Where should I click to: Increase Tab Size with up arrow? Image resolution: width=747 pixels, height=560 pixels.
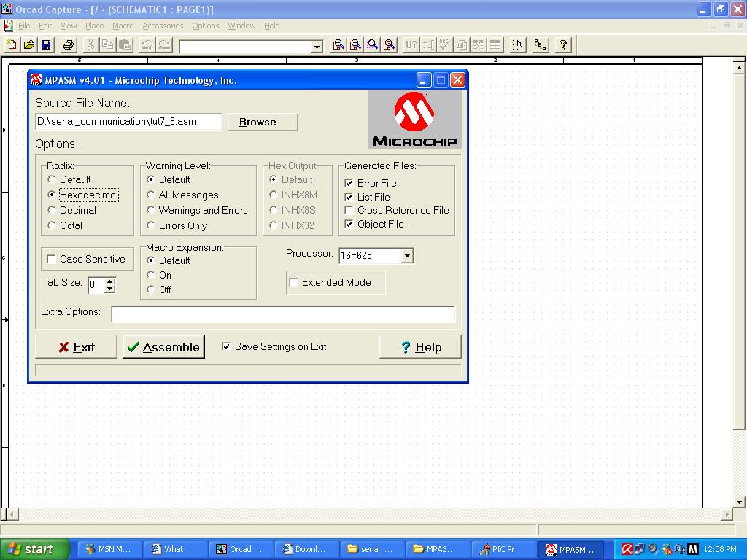pyautogui.click(x=110, y=281)
